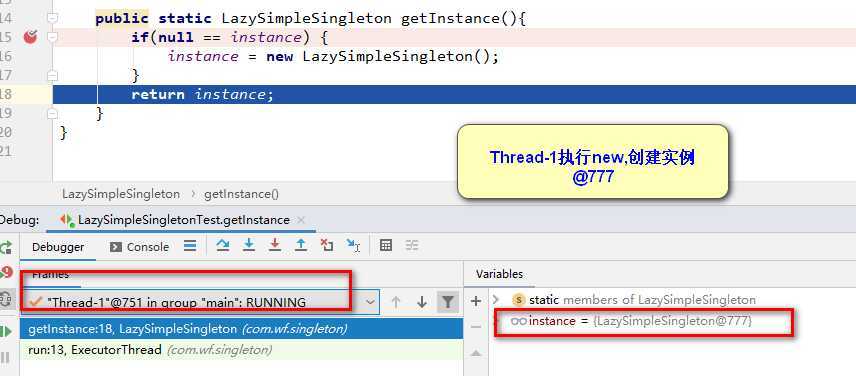Open the Evaluate Expression calculator icon
Screen dimensions: 856x376
(386, 246)
